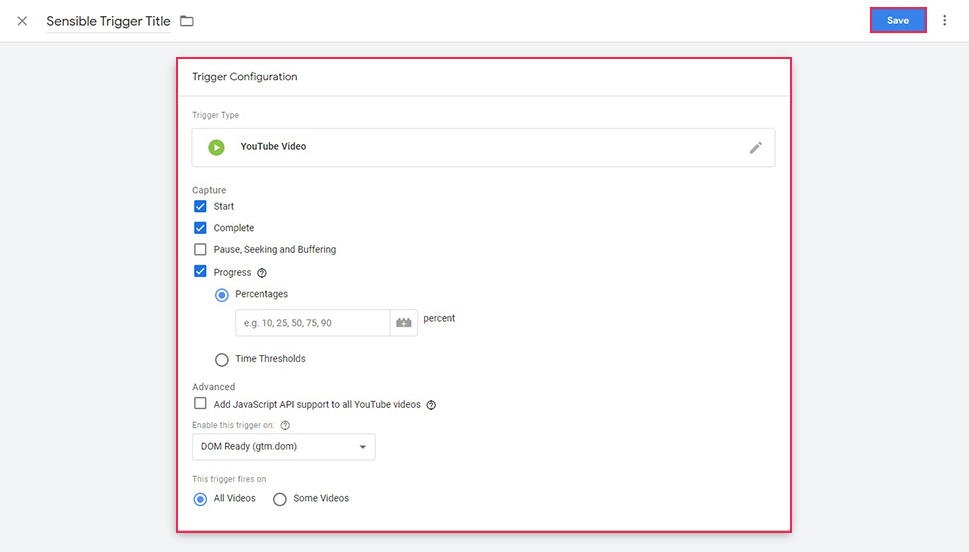Click the pencil icon to edit trigger type
The height and width of the screenshot is (552, 969).
tap(755, 148)
